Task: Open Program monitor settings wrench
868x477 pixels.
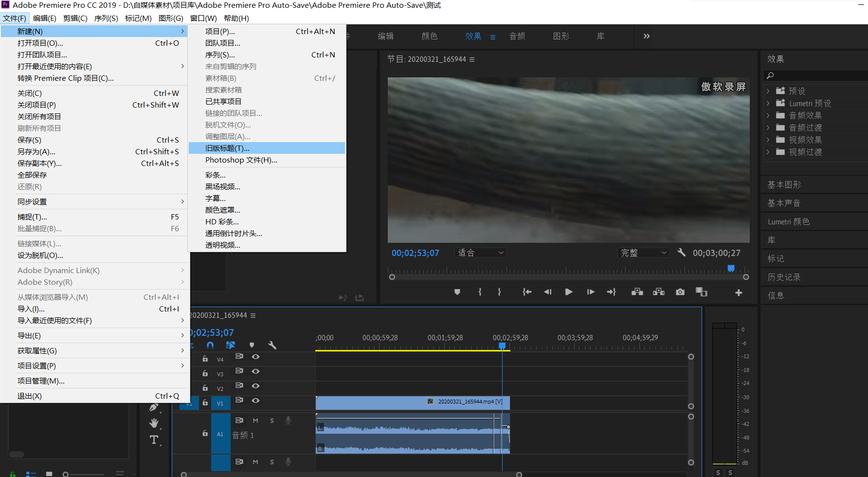Action: [681, 252]
